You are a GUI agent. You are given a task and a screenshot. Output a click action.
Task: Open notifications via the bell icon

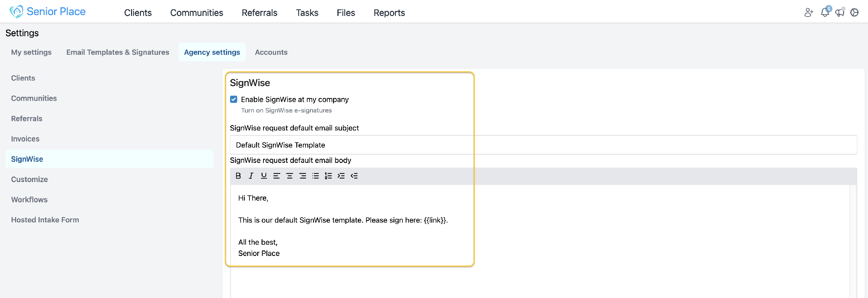tap(825, 12)
